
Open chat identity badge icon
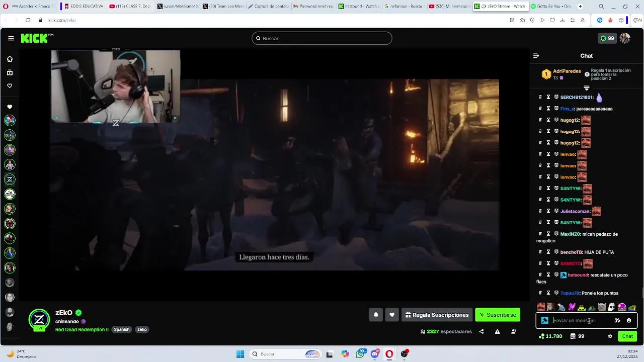(x=544, y=320)
